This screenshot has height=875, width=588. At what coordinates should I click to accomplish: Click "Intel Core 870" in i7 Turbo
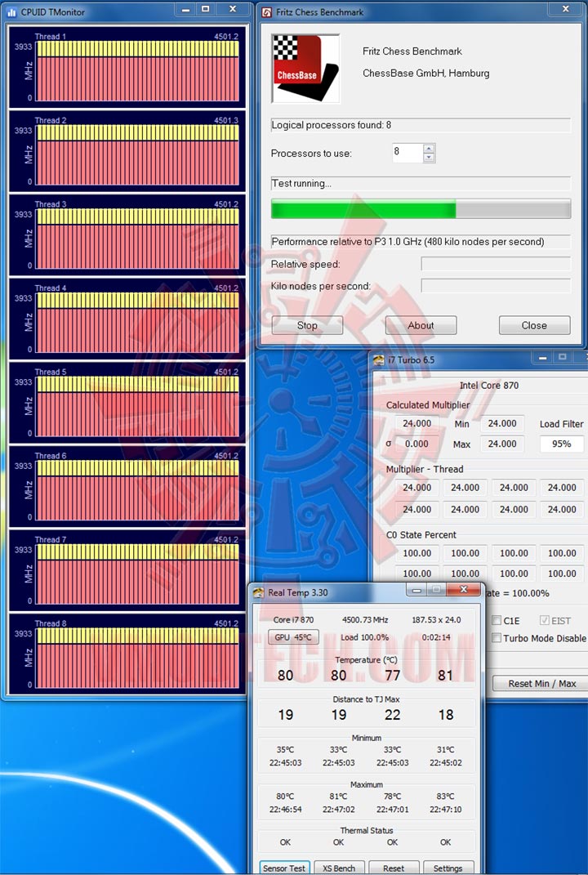pyautogui.click(x=489, y=386)
